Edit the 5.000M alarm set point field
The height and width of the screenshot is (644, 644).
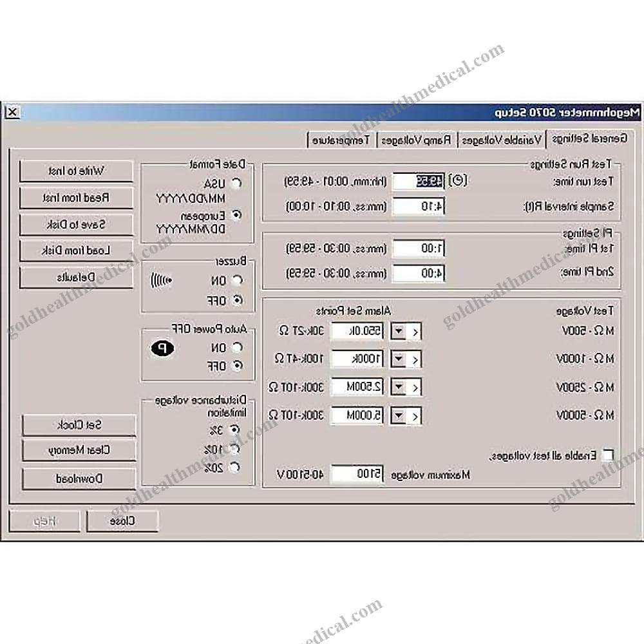coord(357,415)
